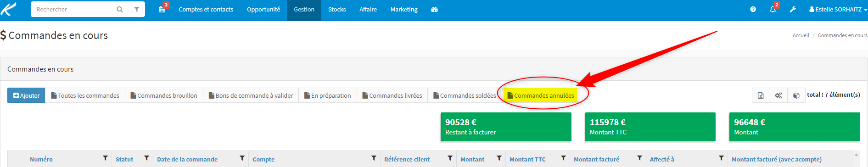Image resolution: width=868 pixels, height=167 pixels.
Task: Filter the Statut column
Action: [146, 158]
